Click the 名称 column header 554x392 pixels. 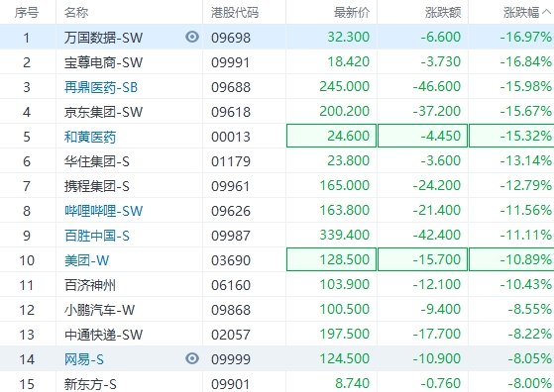pos(76,12)
